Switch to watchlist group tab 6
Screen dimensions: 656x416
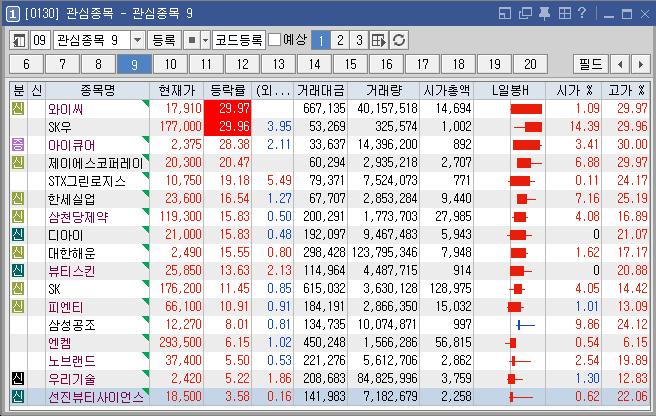pos(26,64)
